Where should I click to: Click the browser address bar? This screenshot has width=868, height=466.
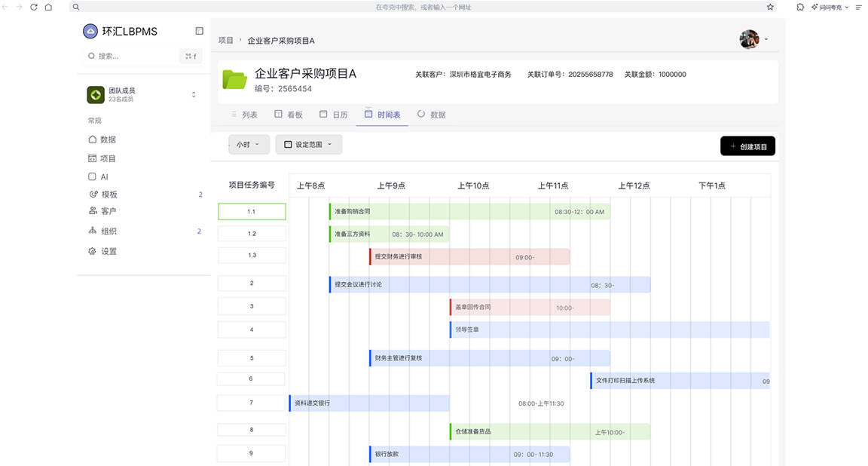(423, 8)
